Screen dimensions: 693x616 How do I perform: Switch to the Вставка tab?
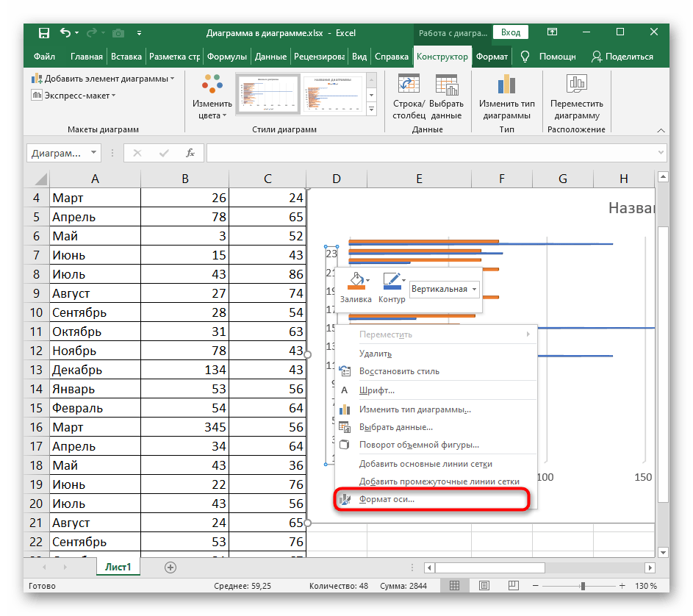[x=126, y=57]
